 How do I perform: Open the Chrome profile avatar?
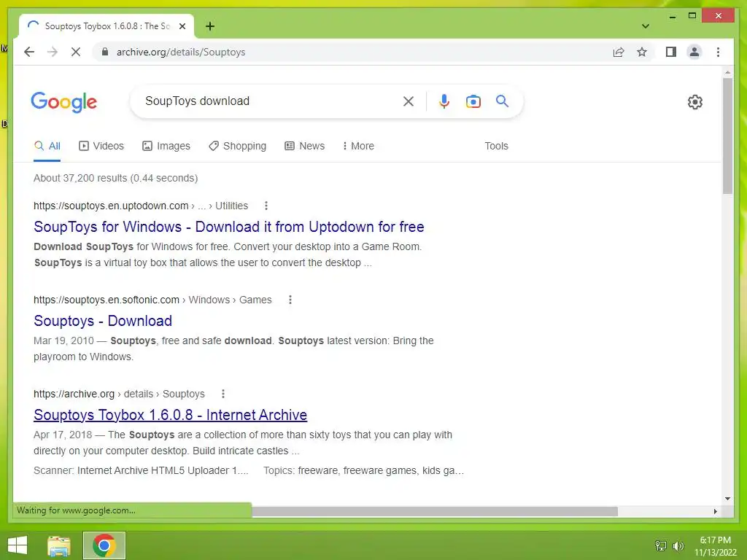click(x=694, y=52)
